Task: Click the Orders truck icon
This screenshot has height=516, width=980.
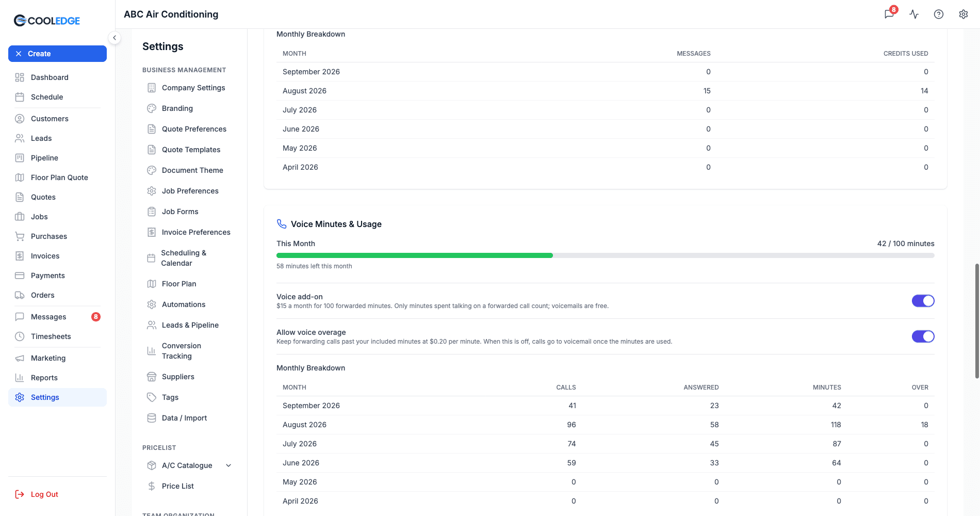Action: point(20,295)
